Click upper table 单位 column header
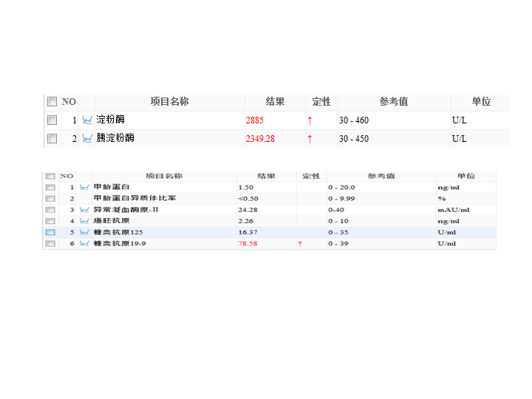The width and height of the screenshot is (532, 399). [x=481, y=101]
